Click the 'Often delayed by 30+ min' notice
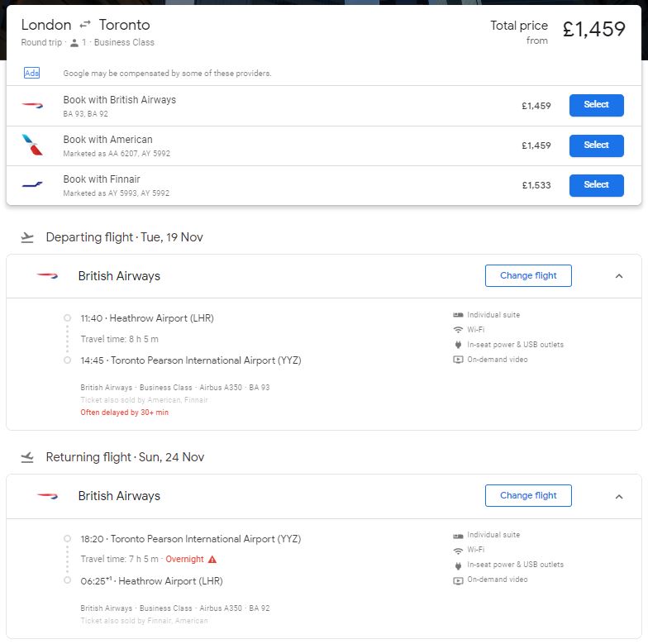 [x=124, y=413]
